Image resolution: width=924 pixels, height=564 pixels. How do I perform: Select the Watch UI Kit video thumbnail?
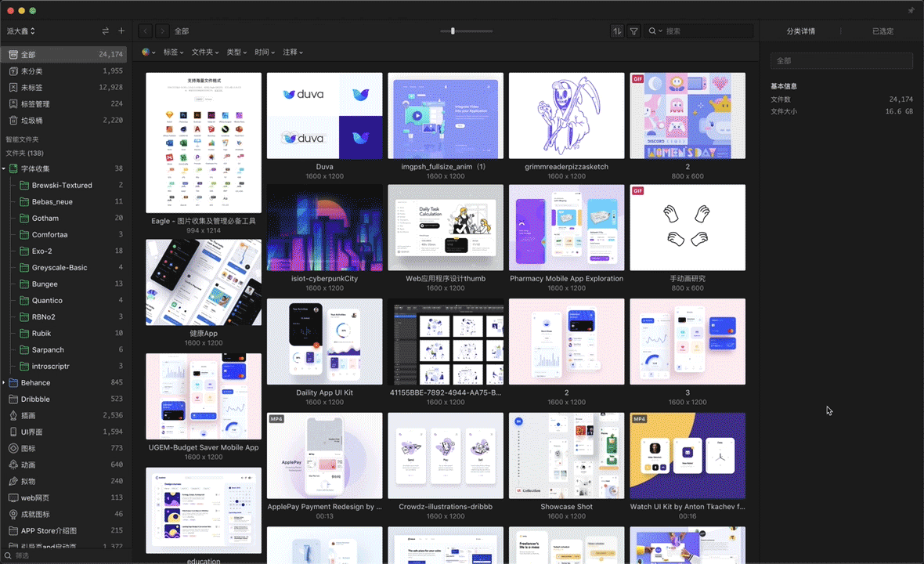pyautogui.click(x=688, y=456)
